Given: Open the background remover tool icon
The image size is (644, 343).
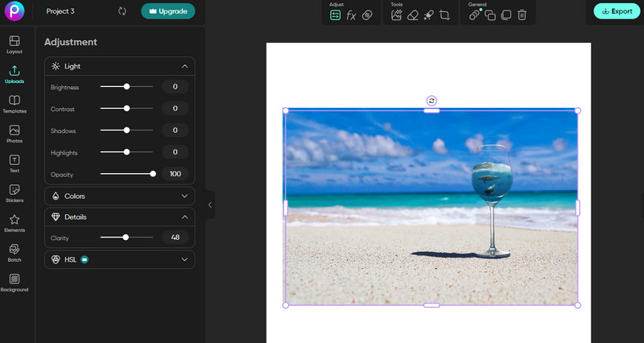Looking at the screenshot, I should pos(397,15).
